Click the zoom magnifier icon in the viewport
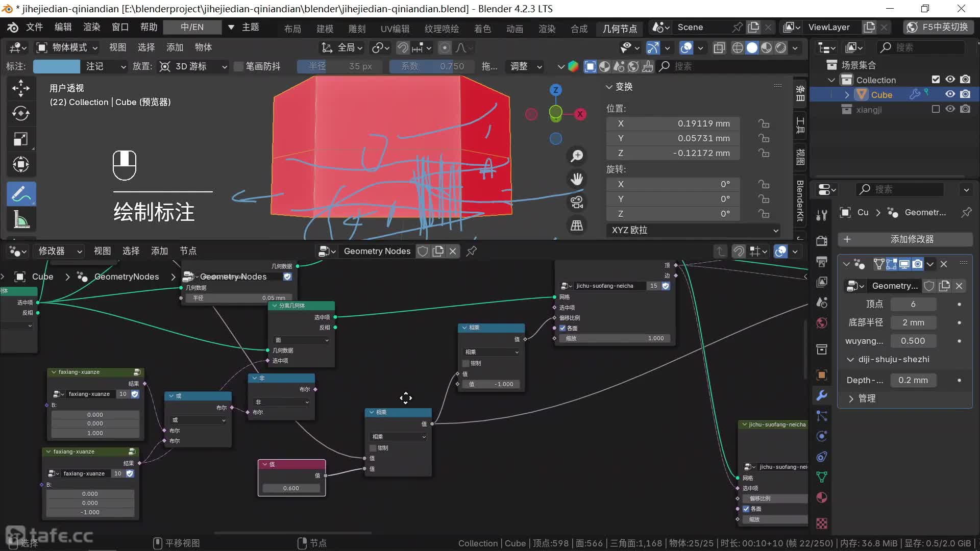This screenshot has height=551, width=980. (x=577, y=156)
